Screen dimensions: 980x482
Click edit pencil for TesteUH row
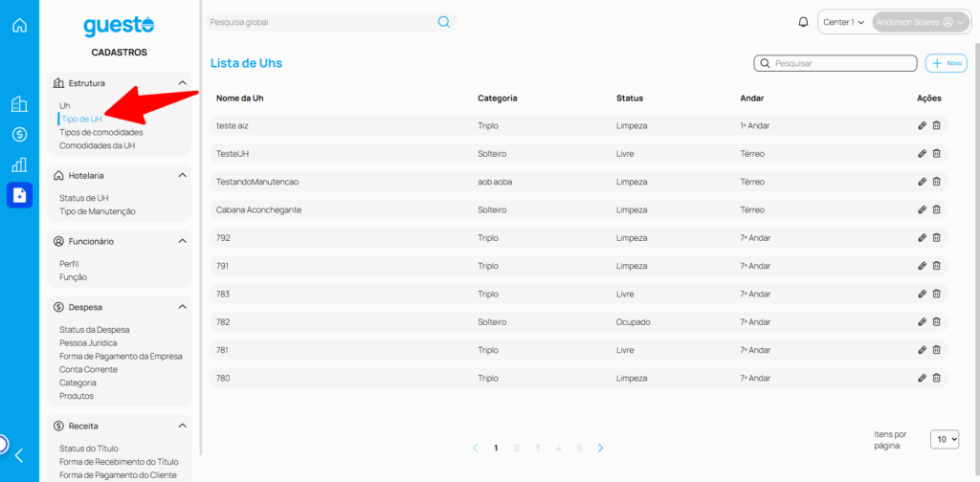tap(922, 153)
